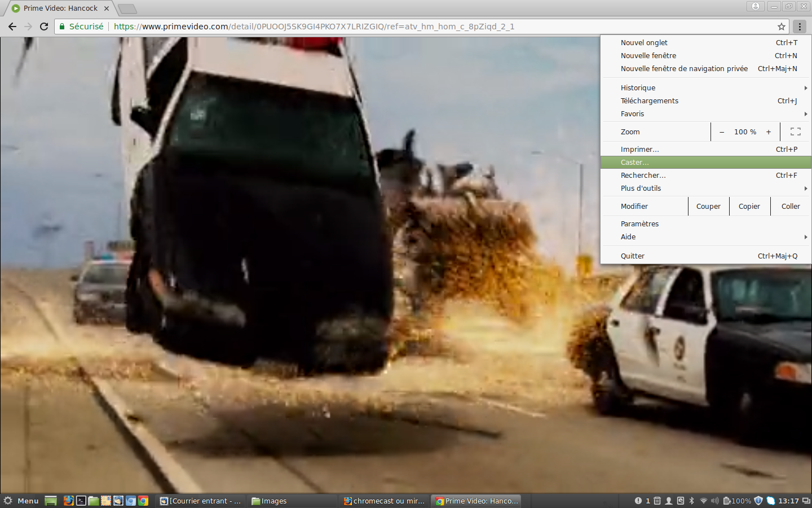Open the Chrome user profile button
The image size is (812, 508).
tap(756, 6)
